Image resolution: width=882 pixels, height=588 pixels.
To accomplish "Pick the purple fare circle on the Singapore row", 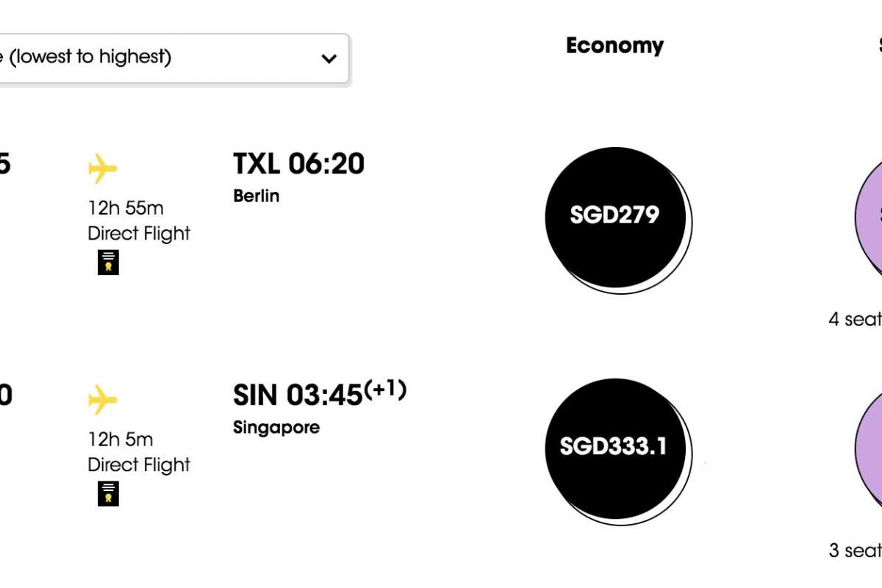I will (870, 448).
